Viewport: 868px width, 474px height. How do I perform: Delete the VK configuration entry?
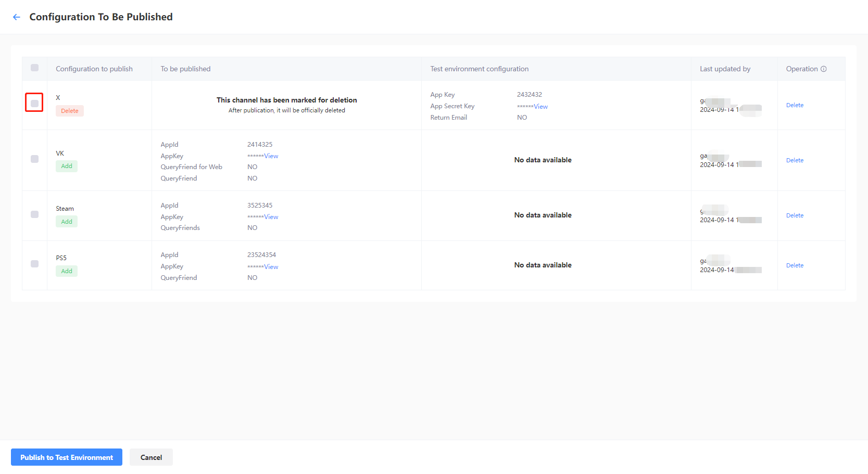point(795,160)
